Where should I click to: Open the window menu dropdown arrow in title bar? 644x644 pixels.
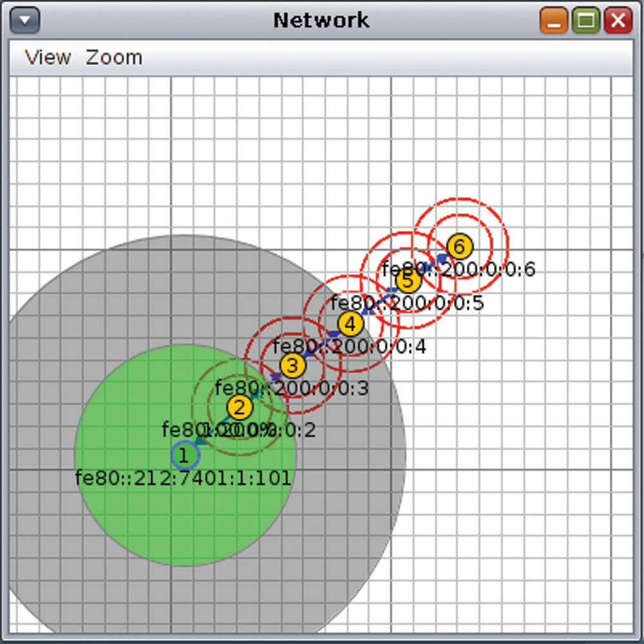[25, 21]
